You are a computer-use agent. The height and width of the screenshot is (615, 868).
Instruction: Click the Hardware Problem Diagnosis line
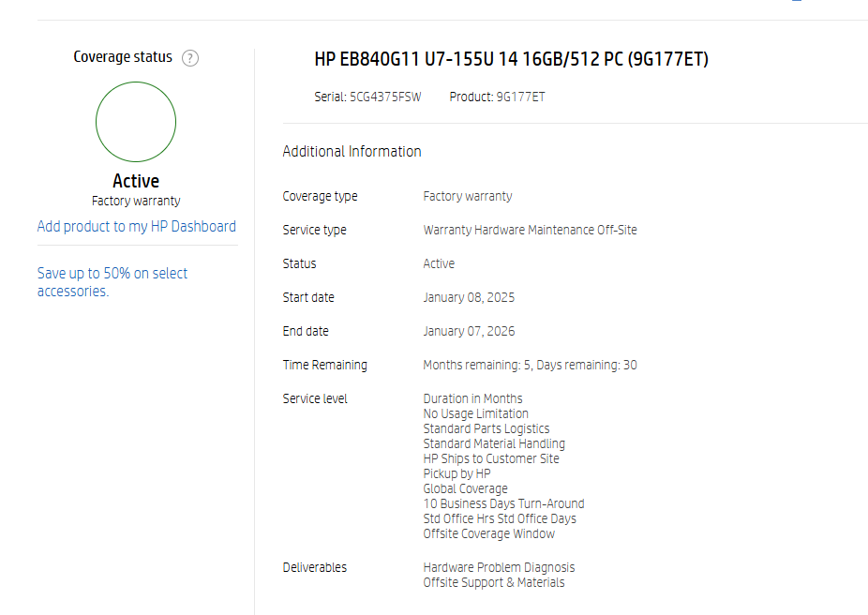click(500, 567)
